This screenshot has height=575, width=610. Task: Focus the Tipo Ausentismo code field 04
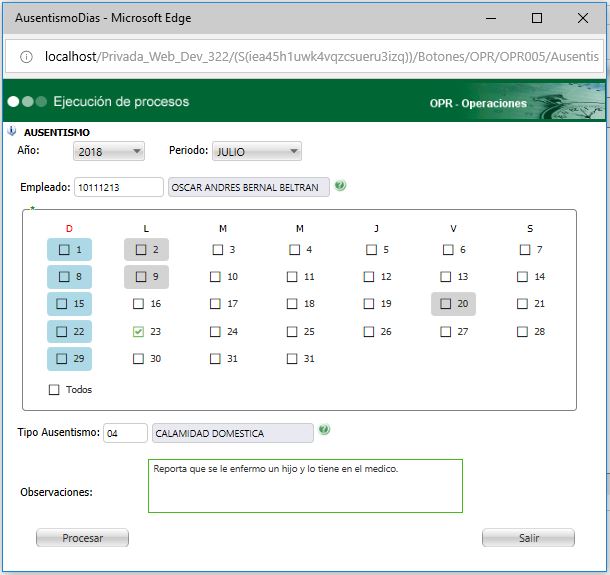pyautogui.click(x=125, y=433)
